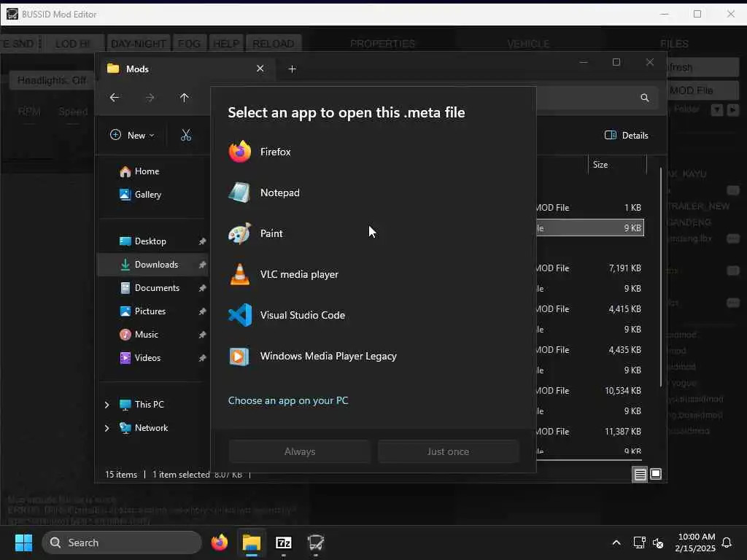
Task: Launch Firefox from the taskbar
Action: click(x=220, y=542)
